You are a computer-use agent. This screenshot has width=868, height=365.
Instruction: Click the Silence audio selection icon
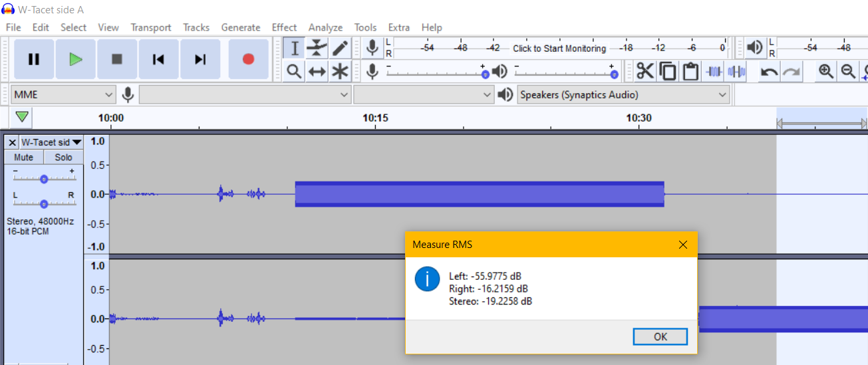tap(736, 71)
